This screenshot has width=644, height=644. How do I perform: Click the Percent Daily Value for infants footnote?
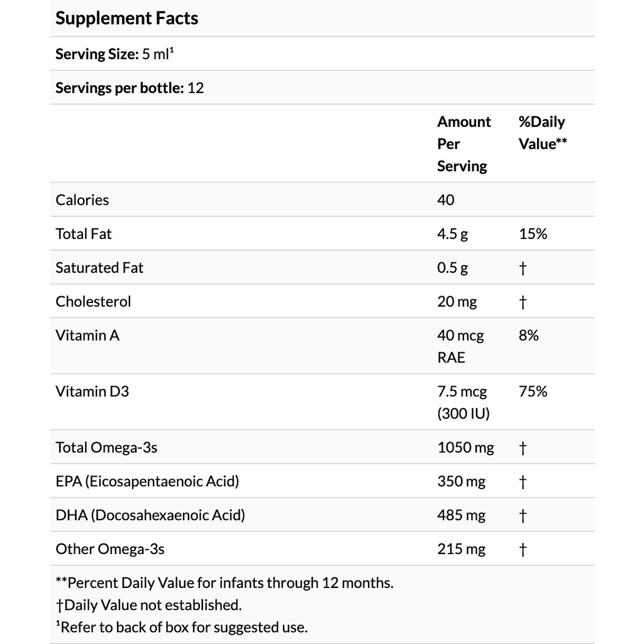225,583
